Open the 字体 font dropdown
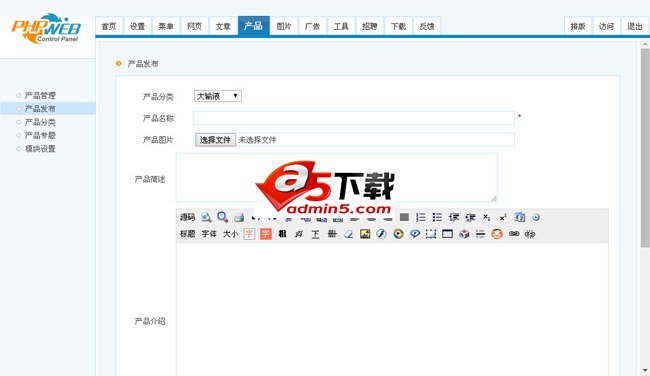The height and width of the screenshot is (376, 650). click(209, 234)
